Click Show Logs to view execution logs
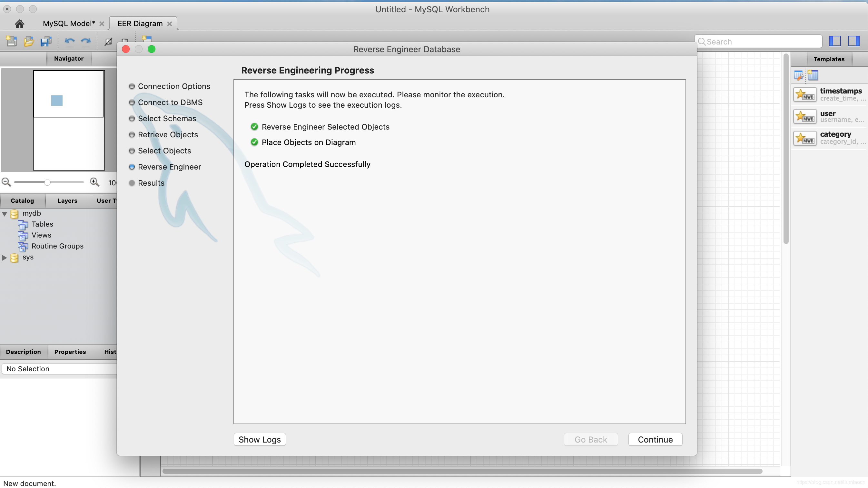The width and height of the screenshot is (868, 488). pos(259,439)
